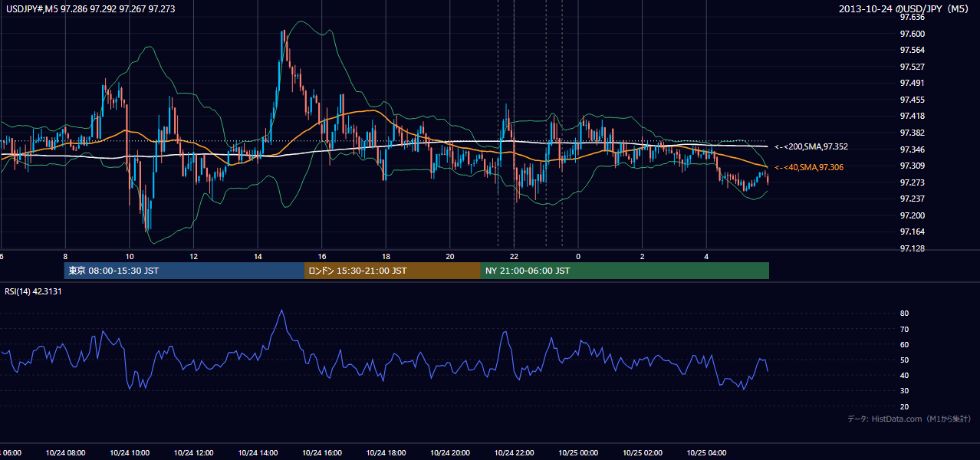Click the RSI(14) 42.3131 indicator label
The height and width of the screenshot is (460, 980).
tap(34, 291)
